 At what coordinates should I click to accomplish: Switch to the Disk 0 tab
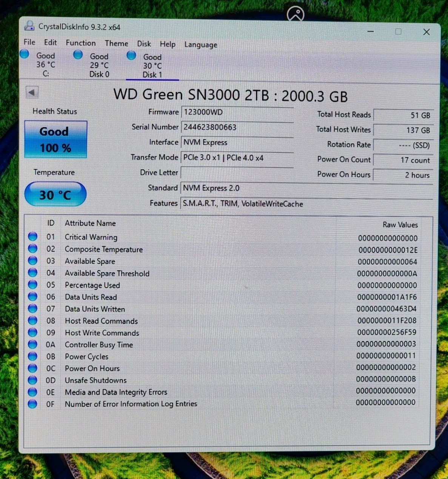99,65
